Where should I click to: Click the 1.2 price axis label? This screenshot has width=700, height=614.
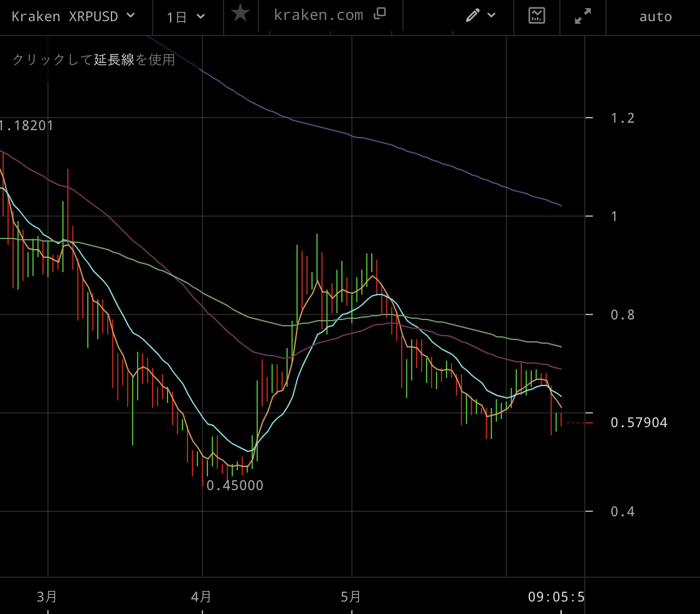pyautogui.click(x=622, y=118)
